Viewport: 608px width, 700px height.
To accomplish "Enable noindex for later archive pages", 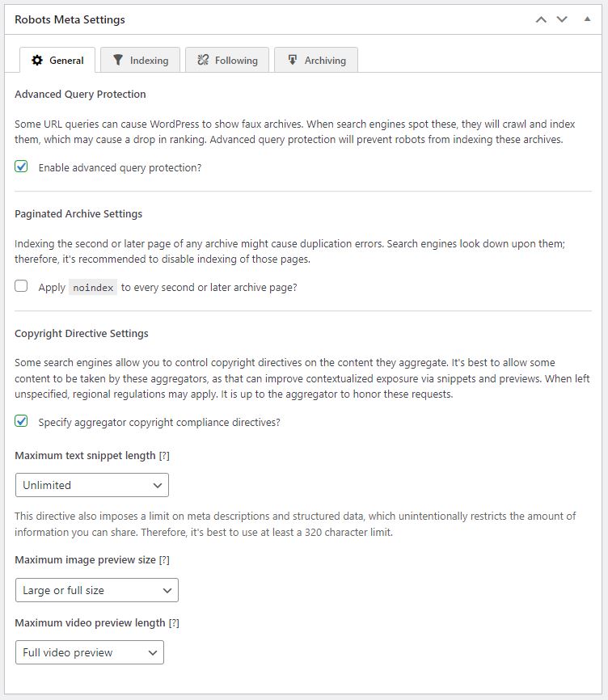I will tap(22, 286).
